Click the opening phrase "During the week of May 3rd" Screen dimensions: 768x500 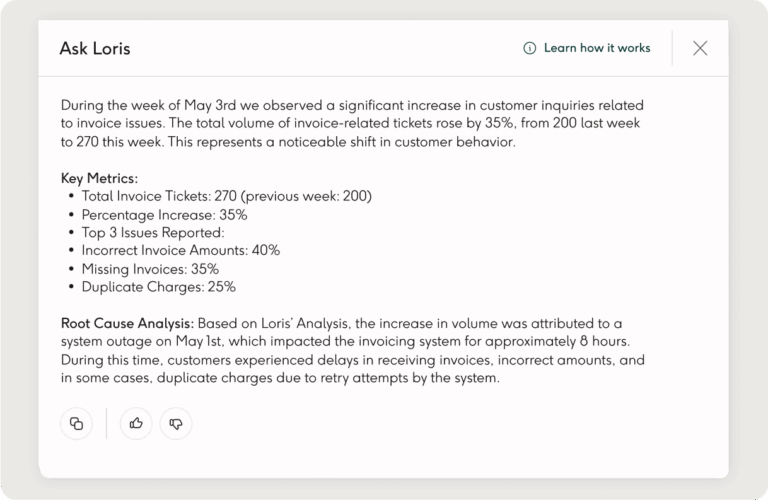[x=147, y=105]
